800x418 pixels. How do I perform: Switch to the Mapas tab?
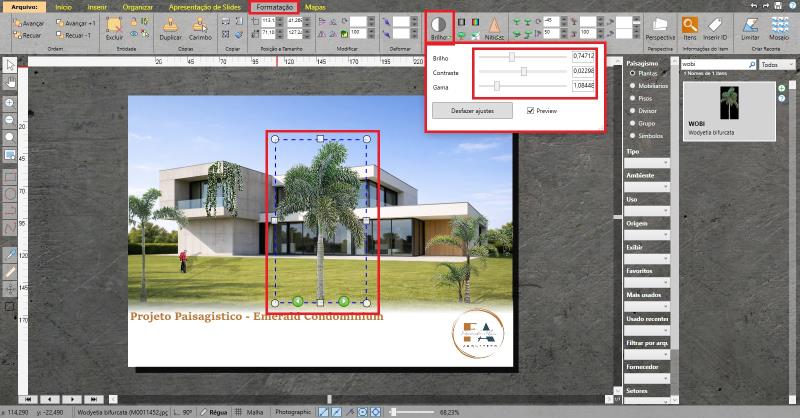tap(314, 6)
